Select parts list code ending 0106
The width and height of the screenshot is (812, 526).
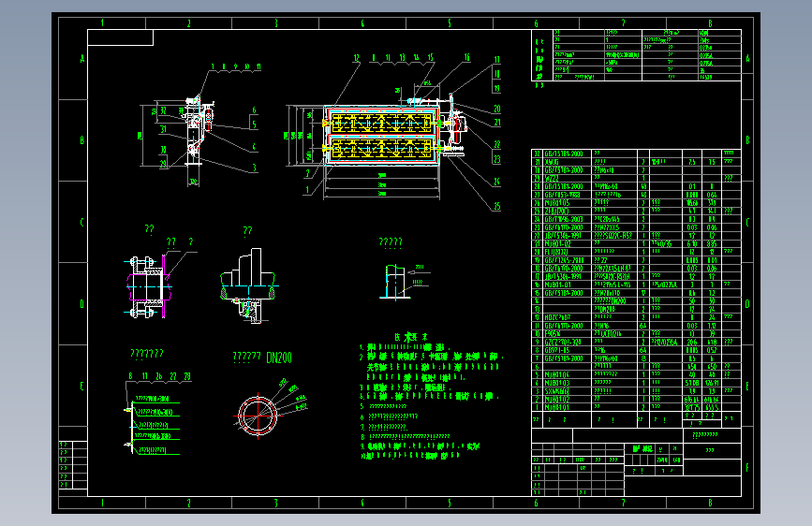(x=557, y=374)
